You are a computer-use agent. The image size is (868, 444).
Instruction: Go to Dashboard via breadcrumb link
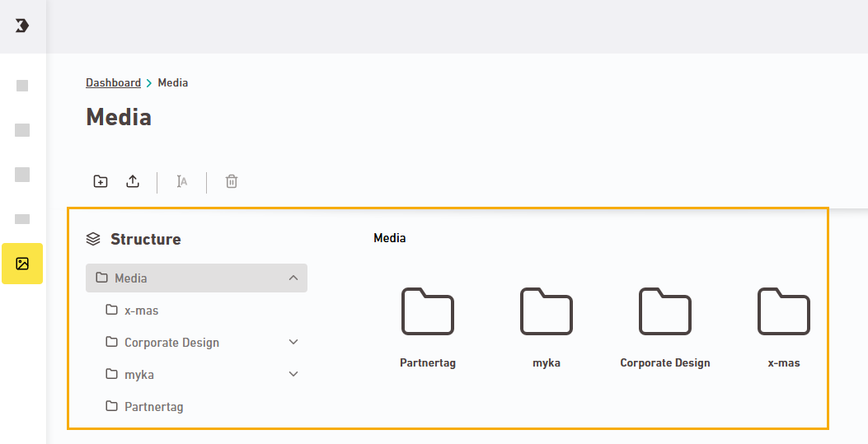[113, 83]
